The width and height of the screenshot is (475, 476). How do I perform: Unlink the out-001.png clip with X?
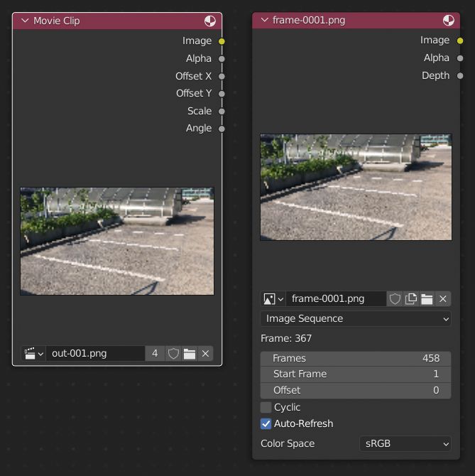[205, 353]
